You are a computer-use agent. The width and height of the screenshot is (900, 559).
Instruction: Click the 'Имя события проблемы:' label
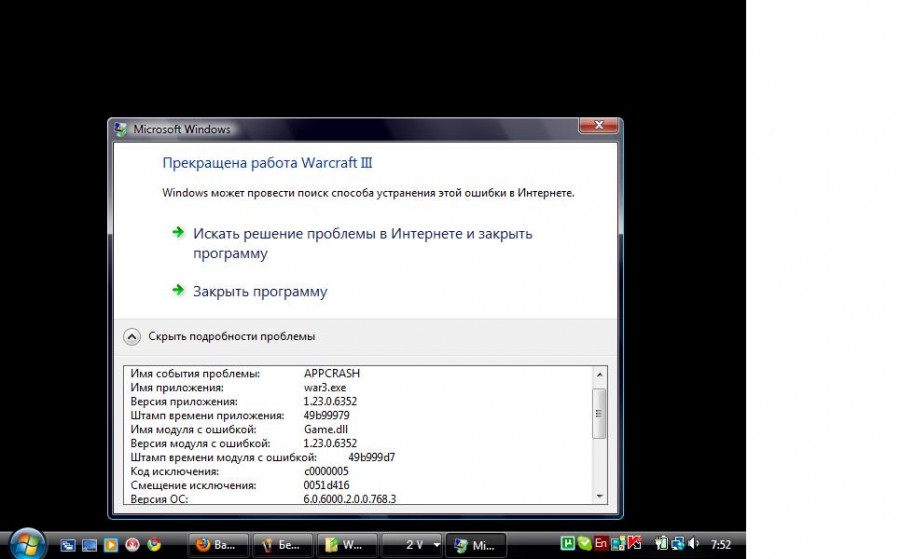[x=195, y=374]
